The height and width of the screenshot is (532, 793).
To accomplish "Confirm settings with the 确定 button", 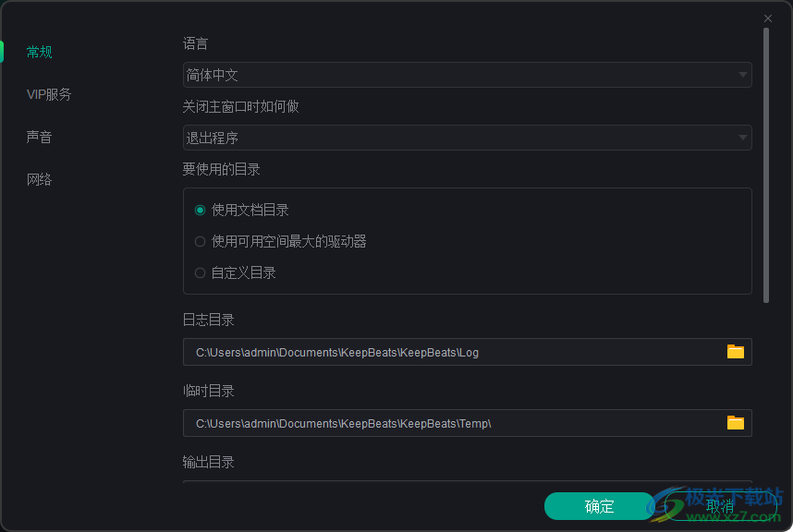I will pos(598,506).
